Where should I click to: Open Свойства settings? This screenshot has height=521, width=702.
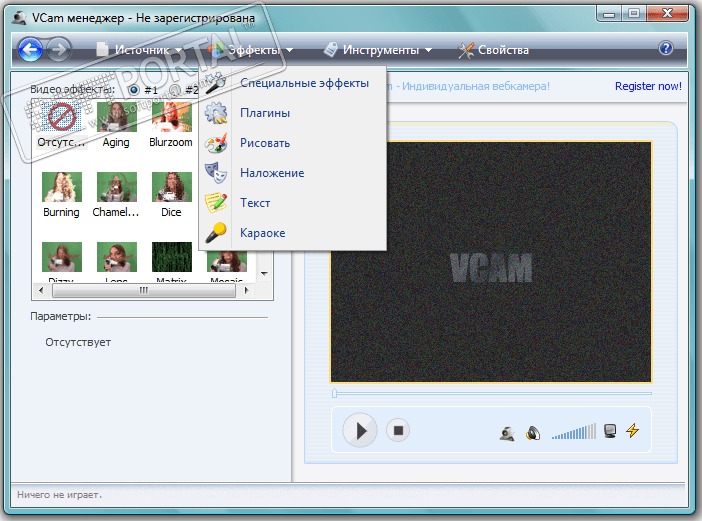click(x=494, y=50)
